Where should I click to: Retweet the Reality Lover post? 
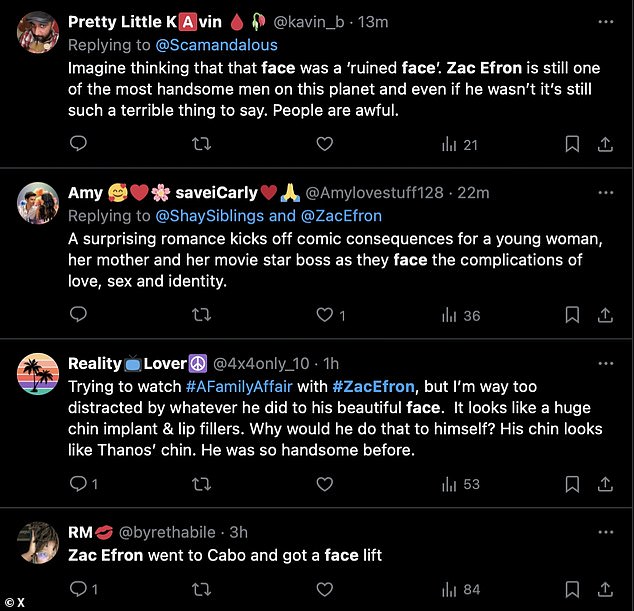pyautogui.click(x=201, y=484)
